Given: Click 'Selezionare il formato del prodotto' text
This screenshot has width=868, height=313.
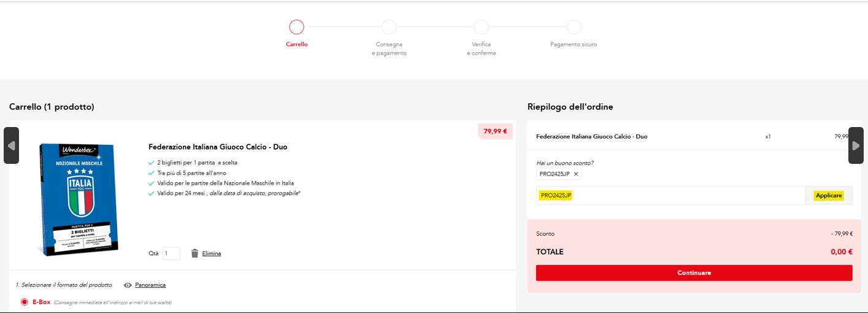Looking at the screenshot, I should [x=64, y=285].
